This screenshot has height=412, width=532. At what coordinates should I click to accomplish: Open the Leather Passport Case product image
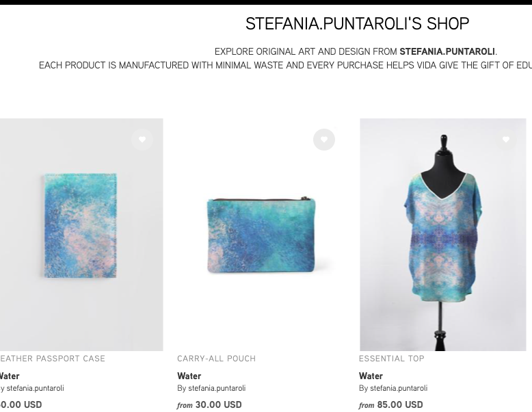81,234
